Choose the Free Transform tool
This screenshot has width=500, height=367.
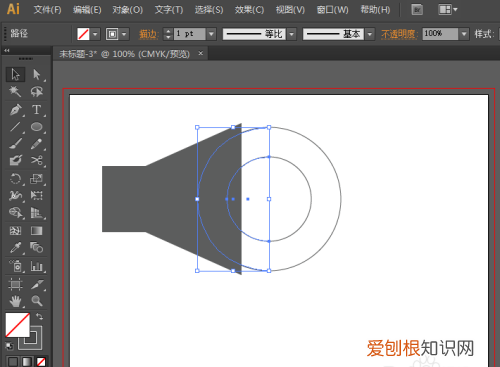(x=37, y=195)
